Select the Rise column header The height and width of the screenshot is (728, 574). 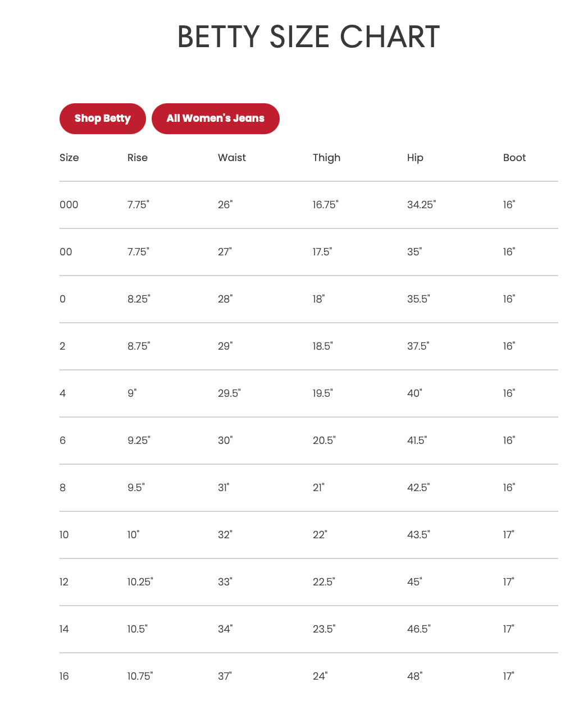(137, 158)
